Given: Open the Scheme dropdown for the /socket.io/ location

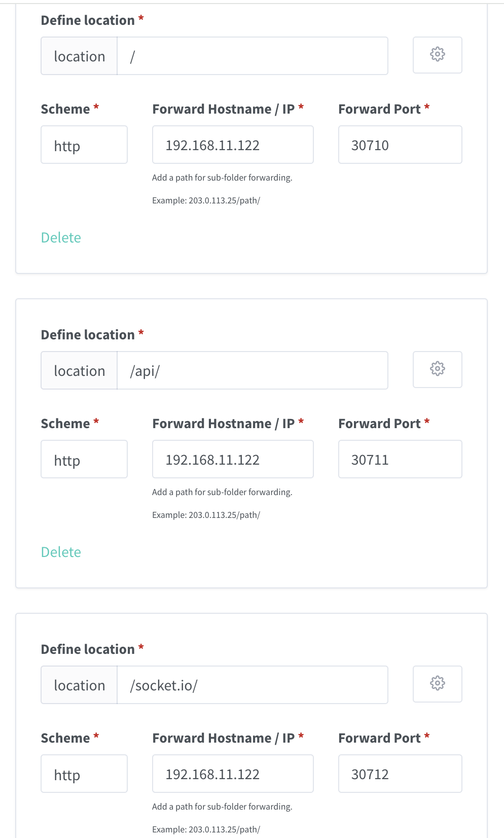Looking at the screenshot, I should click(84, 774).
